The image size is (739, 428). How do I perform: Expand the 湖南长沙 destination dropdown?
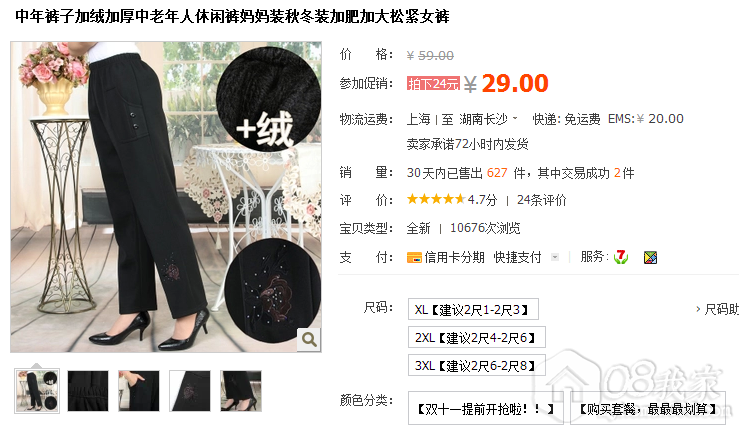515,118
